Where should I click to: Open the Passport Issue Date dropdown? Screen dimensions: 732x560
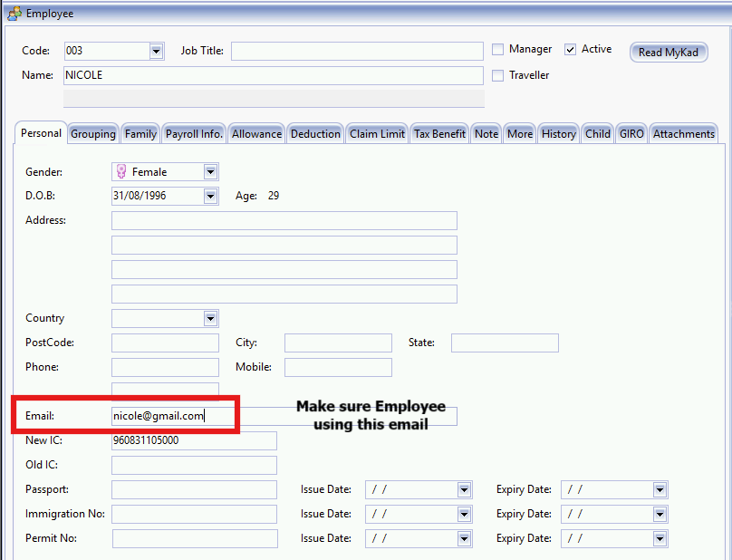pos(464,489)
